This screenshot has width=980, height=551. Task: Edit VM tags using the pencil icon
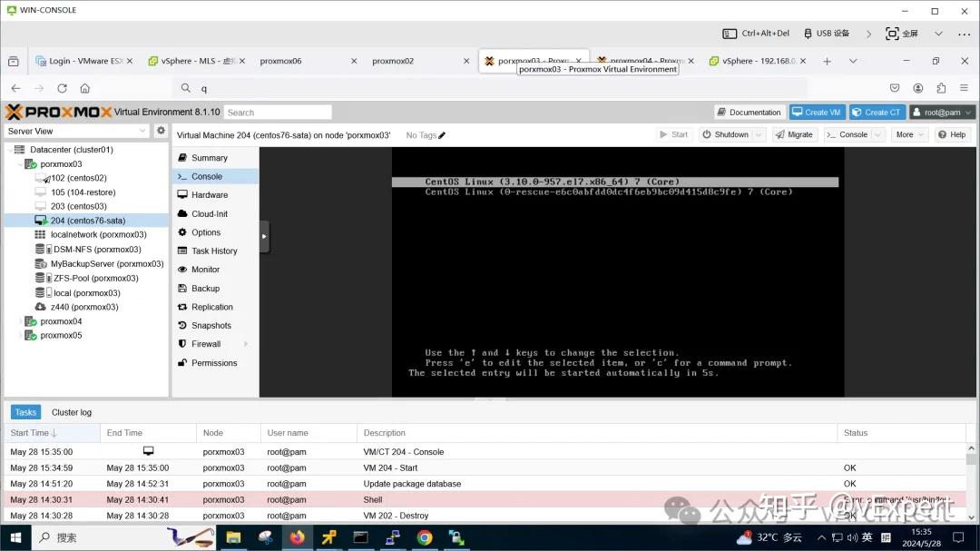click(443, 134)
